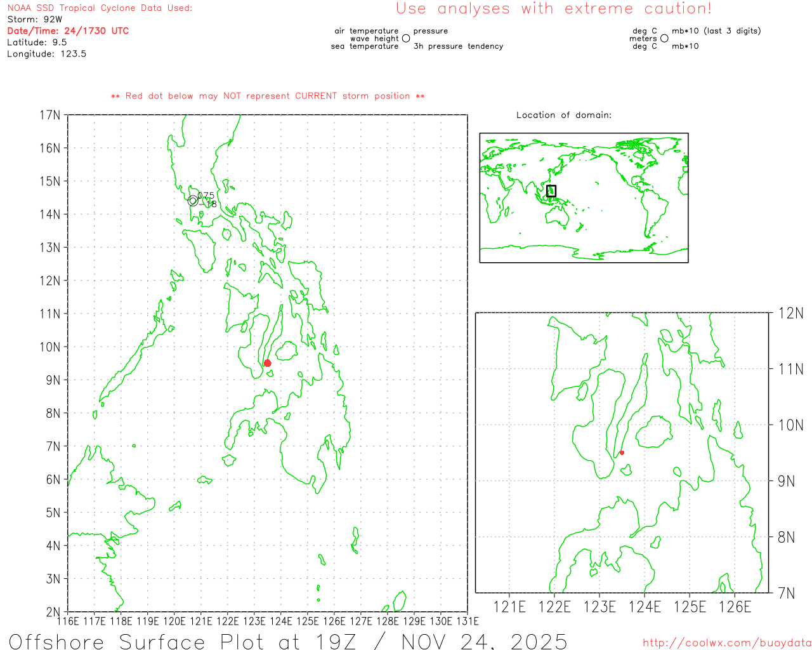The width and height of the screenshot is (812, 650).
Task: Click the station legend circle beside wave height
Action: pos(406,39)
